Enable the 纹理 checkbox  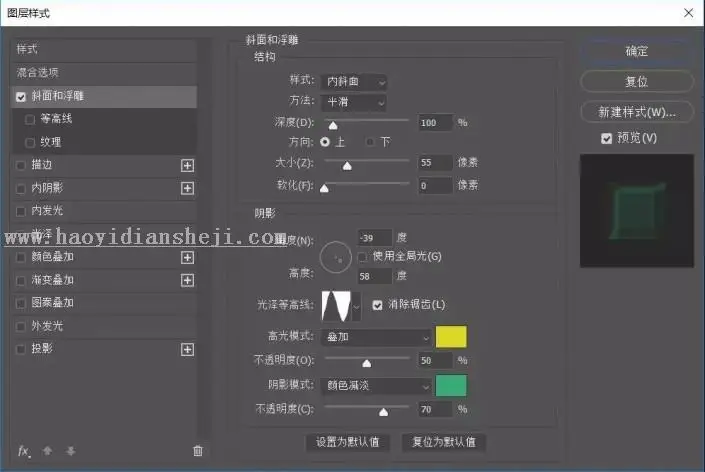30,142
